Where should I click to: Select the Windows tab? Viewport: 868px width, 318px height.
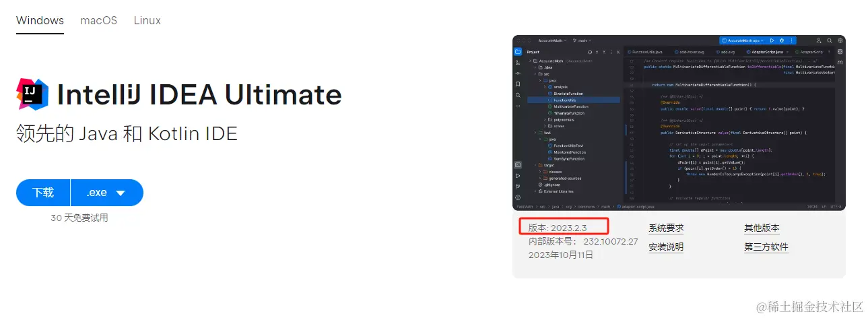point(40,20)
